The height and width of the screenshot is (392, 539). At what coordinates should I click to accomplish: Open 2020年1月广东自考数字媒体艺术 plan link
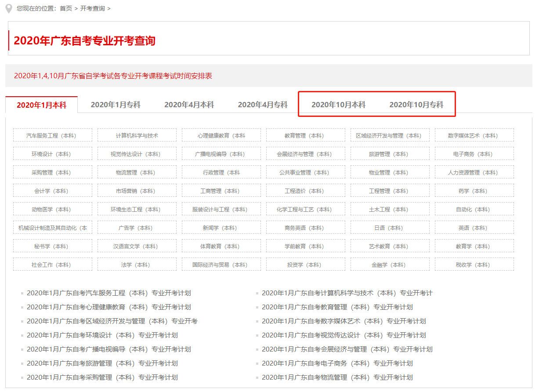tap(344, 321)
